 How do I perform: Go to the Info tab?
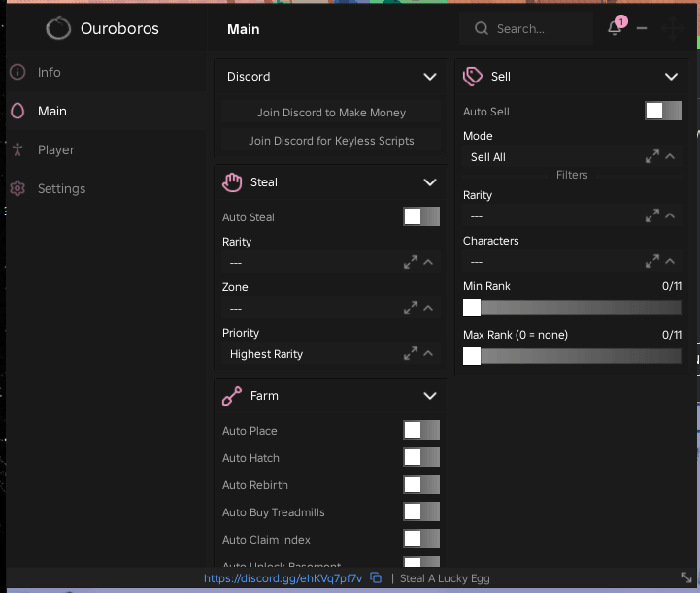[106, 72]
